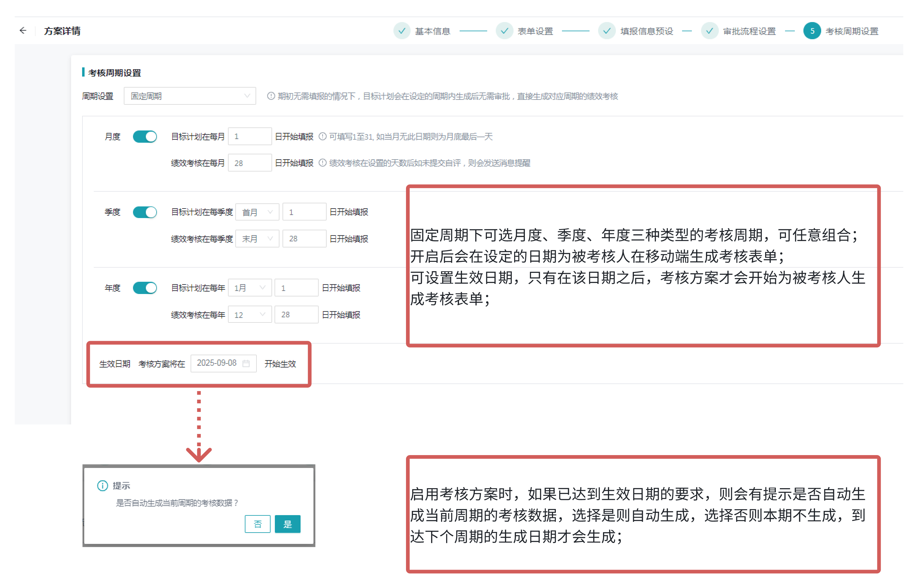Click the 否 button in the prompt dialog

257,524
